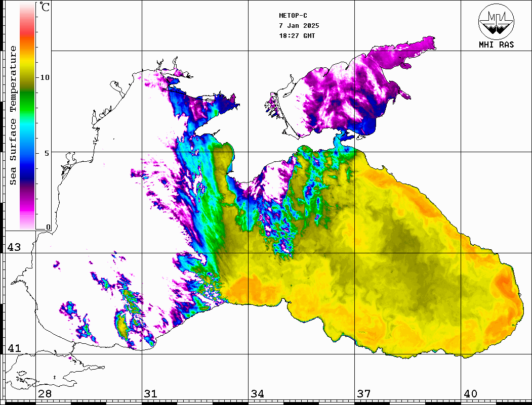Click the '5' tick label on the color scale
Viewport: 532px width, 405px height.
(47, 153)
